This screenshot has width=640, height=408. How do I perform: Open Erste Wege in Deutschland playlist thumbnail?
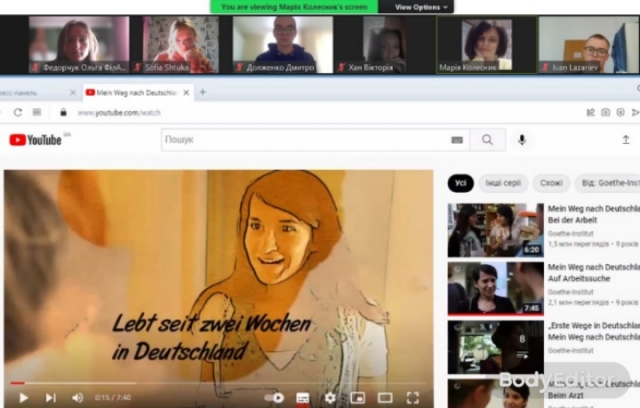496,347
